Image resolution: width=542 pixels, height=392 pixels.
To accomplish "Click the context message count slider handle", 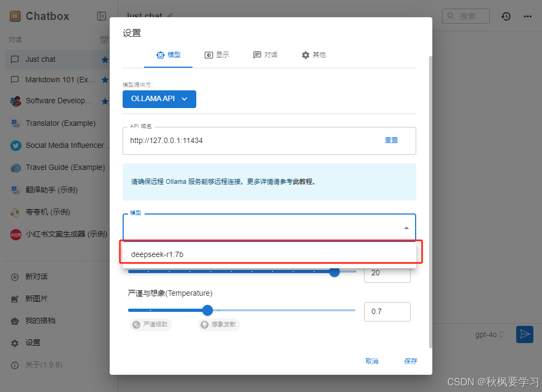I will tap(334, 272).
